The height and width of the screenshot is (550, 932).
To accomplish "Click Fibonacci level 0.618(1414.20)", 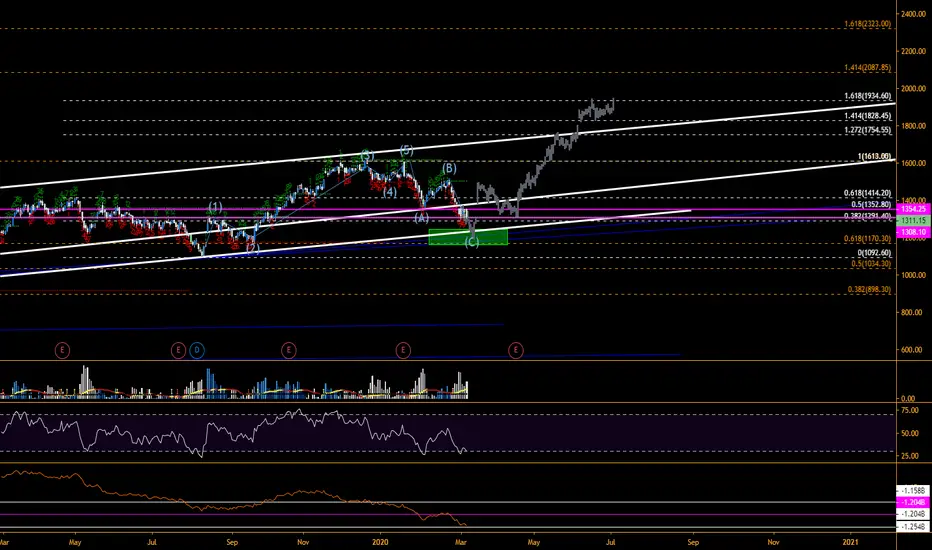I will 867,193.
